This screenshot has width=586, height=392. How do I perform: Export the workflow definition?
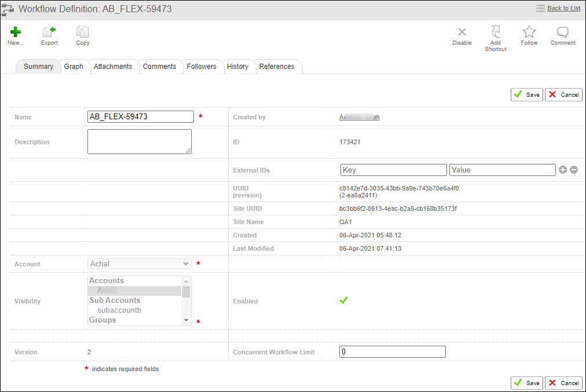coord(49,35)
